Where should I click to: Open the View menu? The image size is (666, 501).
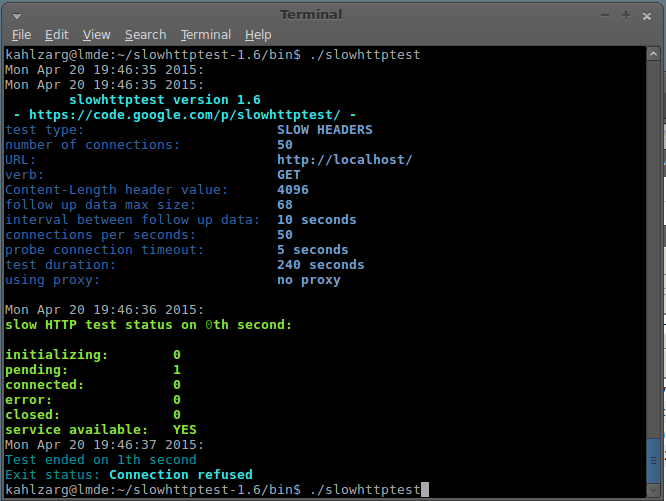pos(97,35)
